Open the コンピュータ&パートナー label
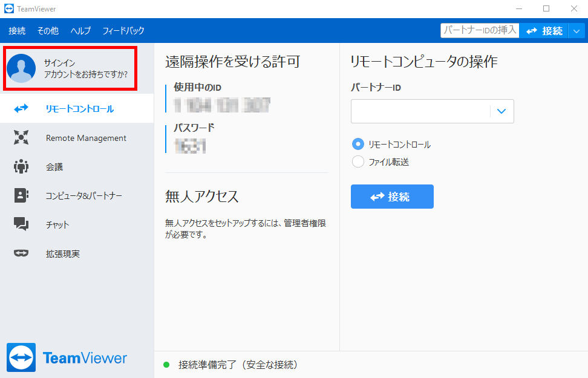This screenshot has width=588, height=378. coord(84,196)
